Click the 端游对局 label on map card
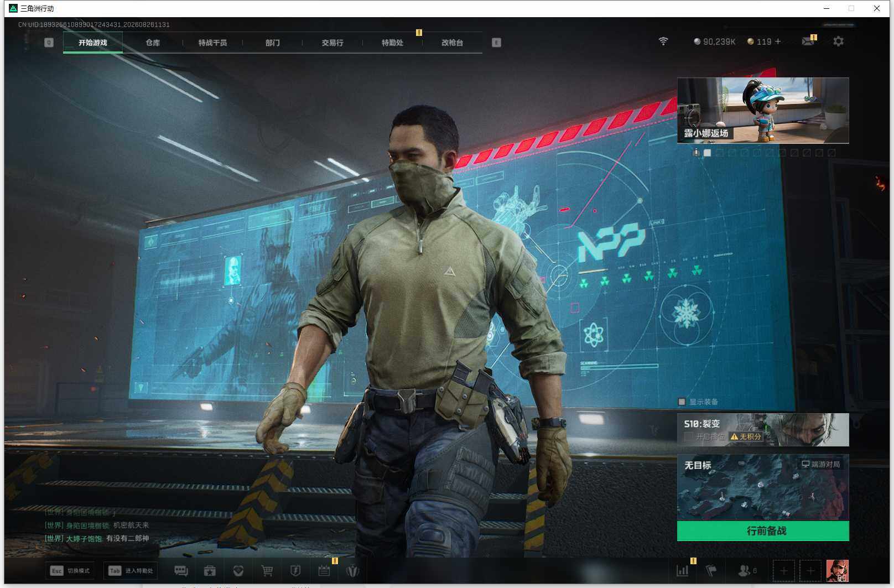This screenshot has width=894, height=588. [821, 464]
